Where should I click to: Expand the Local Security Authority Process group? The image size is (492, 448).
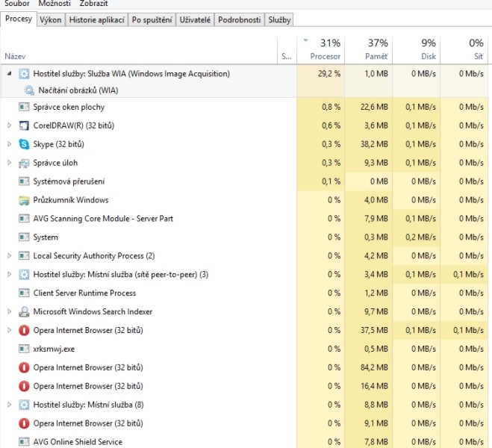pyautogui.click(x=9, y=256)
